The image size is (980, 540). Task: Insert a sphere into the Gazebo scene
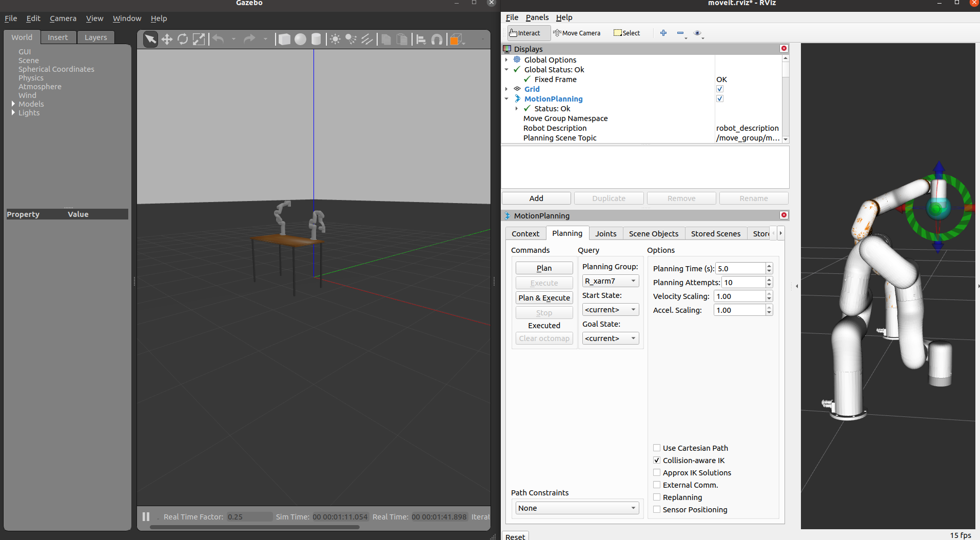(300, 39)
